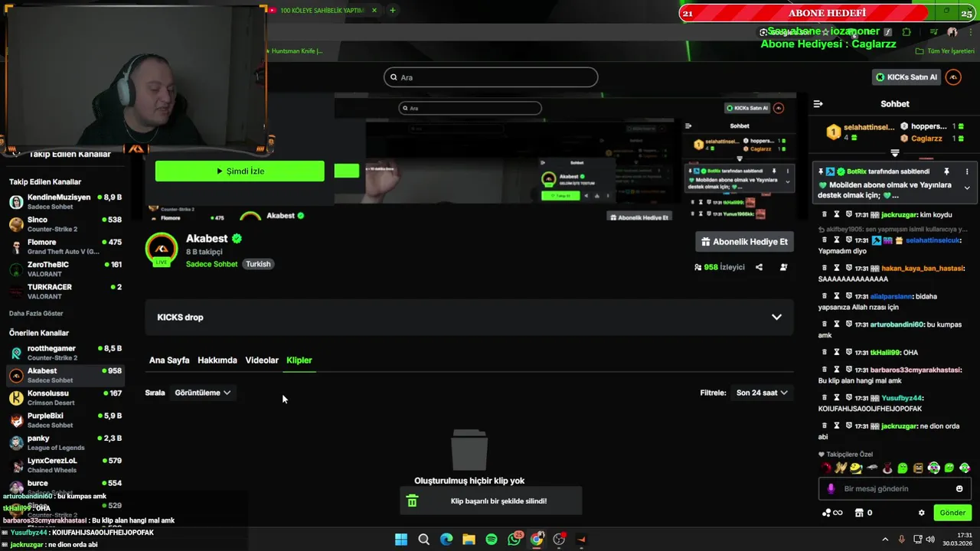Open Spotify from the taskbar
The height and width of the screenshot is (551, 980).
click(x=492, y=540)
